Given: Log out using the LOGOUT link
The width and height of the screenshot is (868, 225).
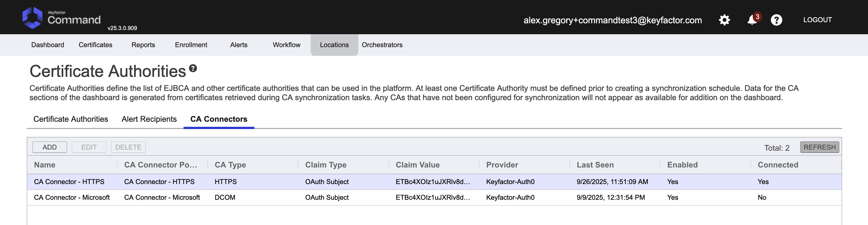Looking at the screenshot, I should [817, 20].
